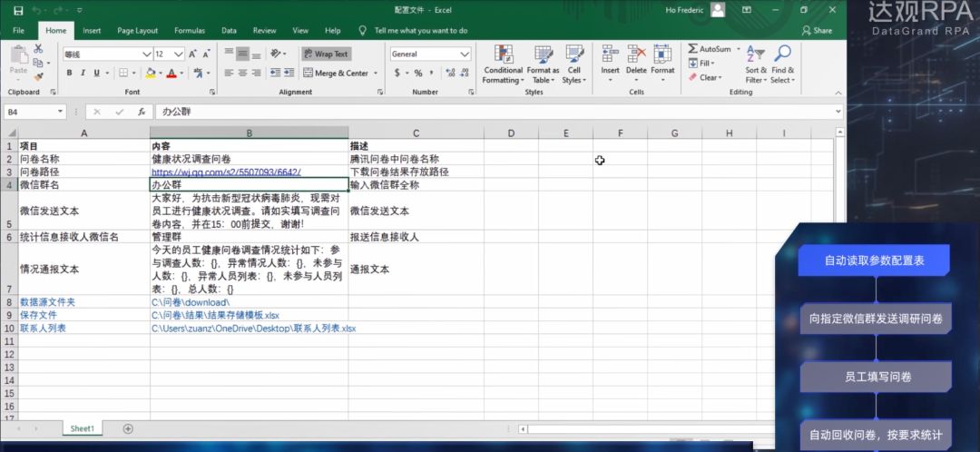Toggle Merge & Center
This screenshot has height=452, width=980.
point(337,74)
